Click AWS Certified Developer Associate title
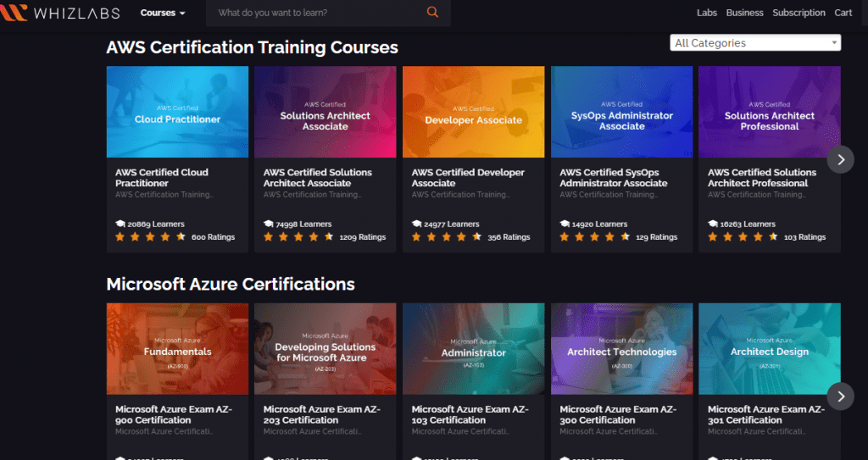The height and width of the screenshot is (460, 868). [x=468, y=178]
